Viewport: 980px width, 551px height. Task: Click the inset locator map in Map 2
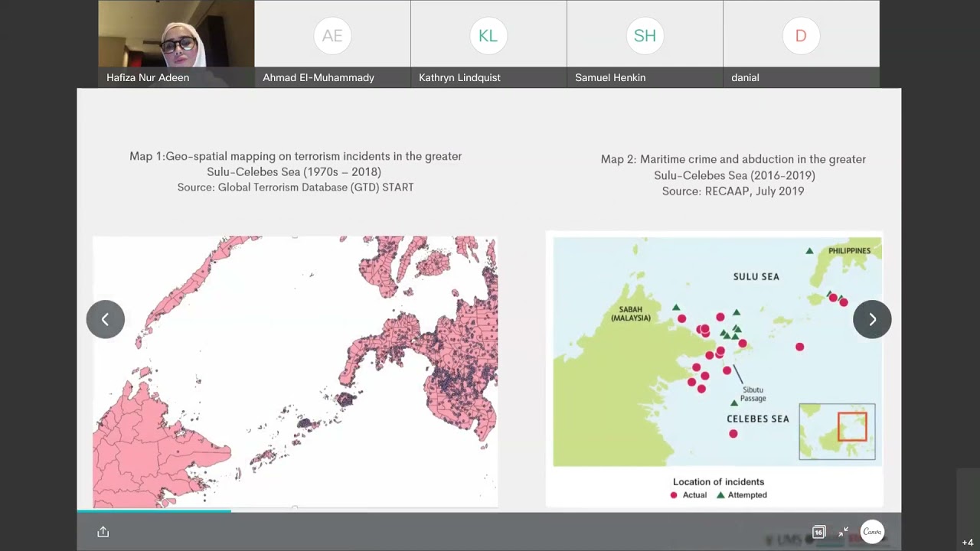tap(837, 432)
